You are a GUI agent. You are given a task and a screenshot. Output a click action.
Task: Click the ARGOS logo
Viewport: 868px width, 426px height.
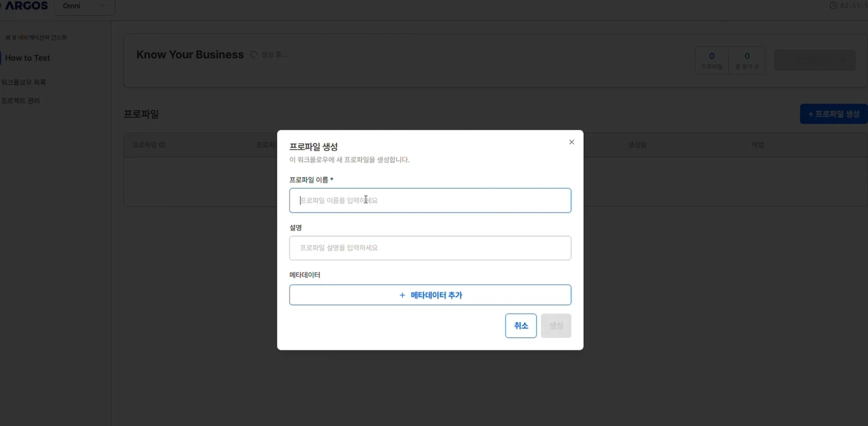[x=26, y=6]
